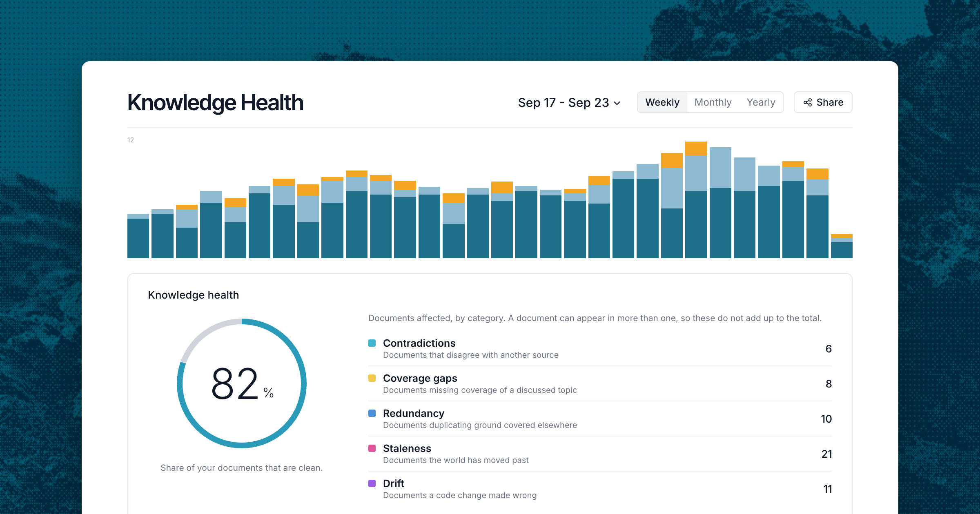980x514 pixels.
Task: Click the Coverage gaps yellow swatch
Action: click(372, 378)
